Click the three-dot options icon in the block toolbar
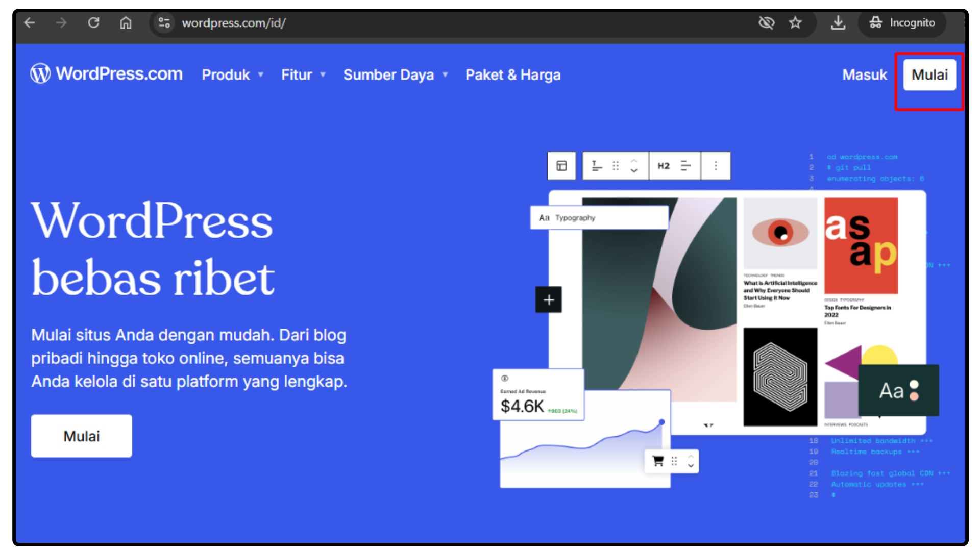Viewport: 980px width, 551px height. (716, 166)
